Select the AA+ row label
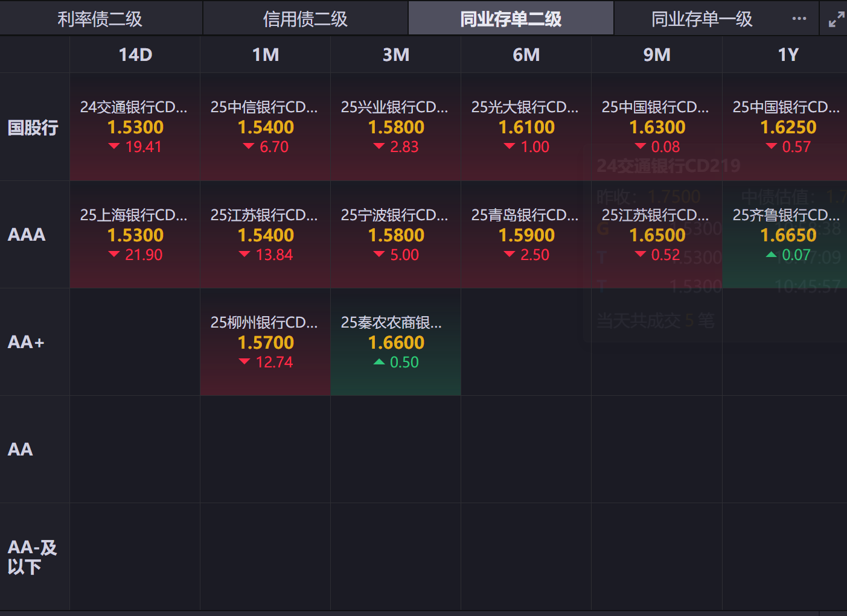 [x=26, y=342]
